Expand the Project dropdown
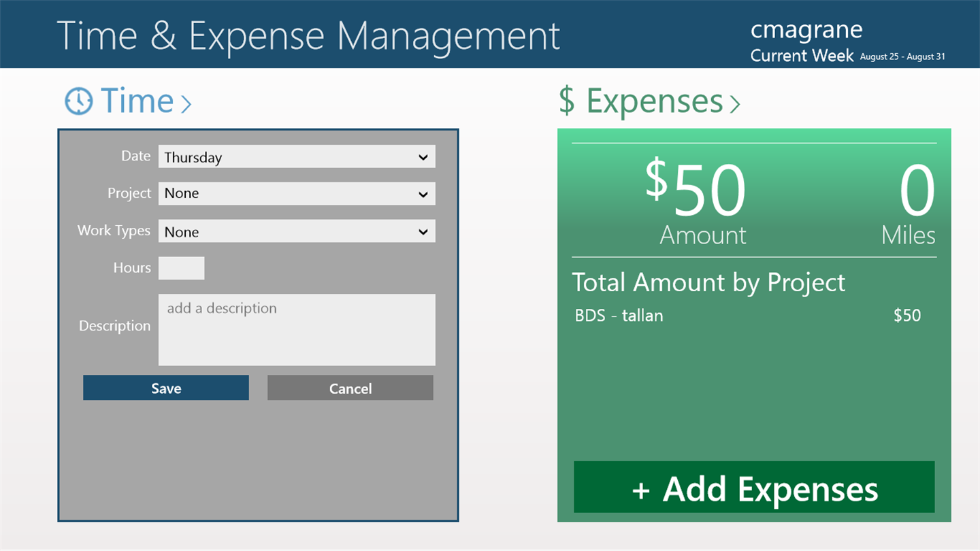 (297, 194)
